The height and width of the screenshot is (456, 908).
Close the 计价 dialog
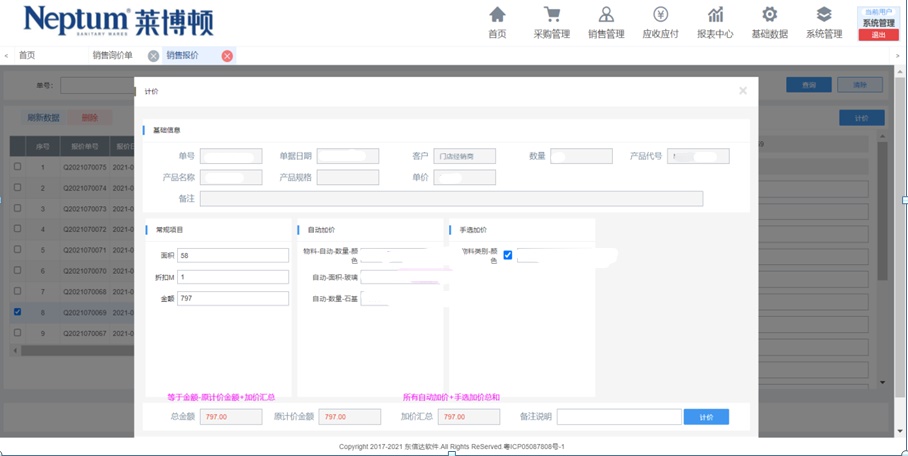click(x=743, y=91)
